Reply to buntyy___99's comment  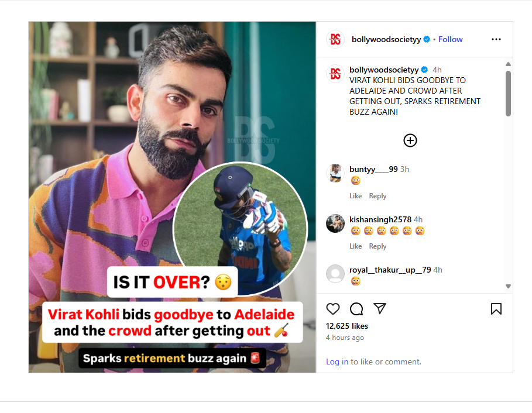tap(377, 196)
